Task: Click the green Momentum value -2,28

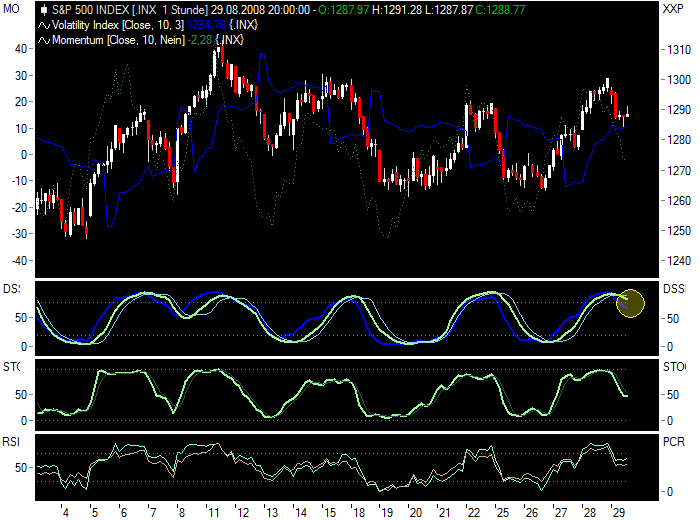Action: 200,40
